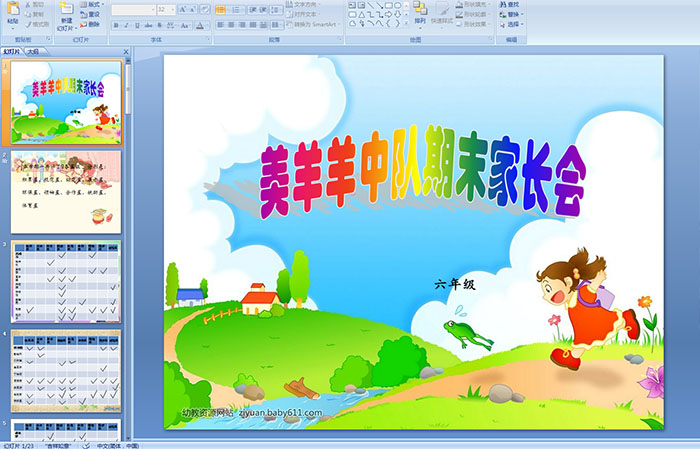Toggle Underline formatting

pyautogui.click(x=137, y=25)
